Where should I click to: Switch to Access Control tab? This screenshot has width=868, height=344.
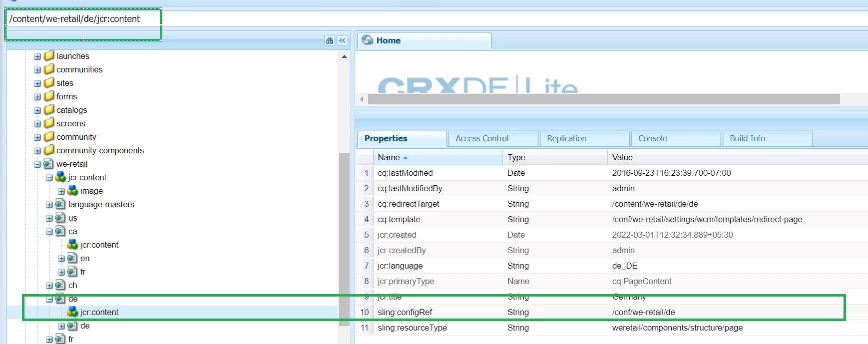click(x=493, y=138)
